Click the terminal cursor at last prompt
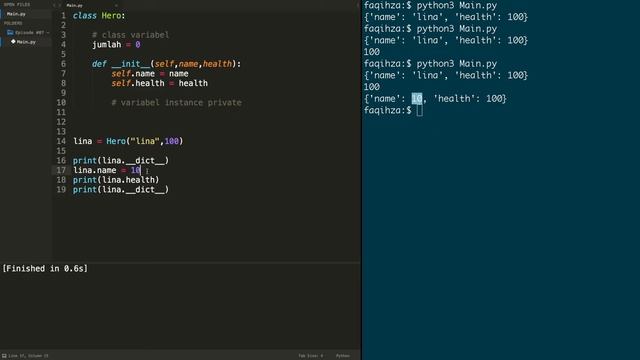640x360 pixels. [420, 111]
